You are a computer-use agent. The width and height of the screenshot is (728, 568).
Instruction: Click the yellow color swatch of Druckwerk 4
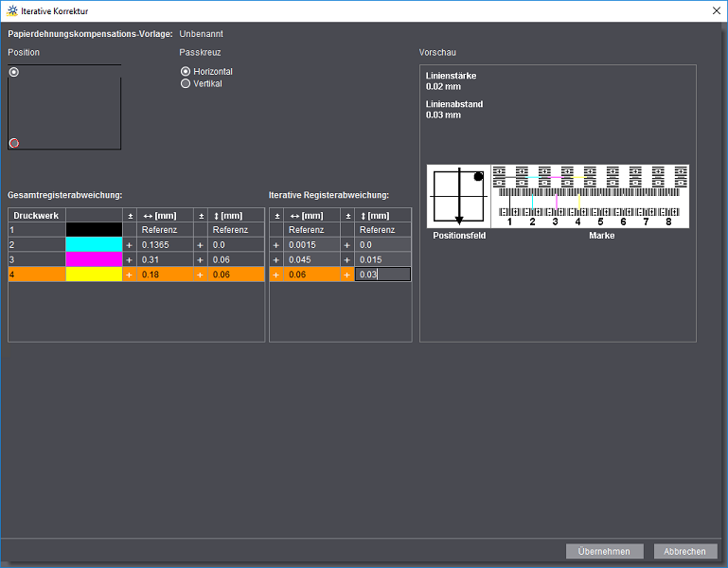click(x=94, y=275)
